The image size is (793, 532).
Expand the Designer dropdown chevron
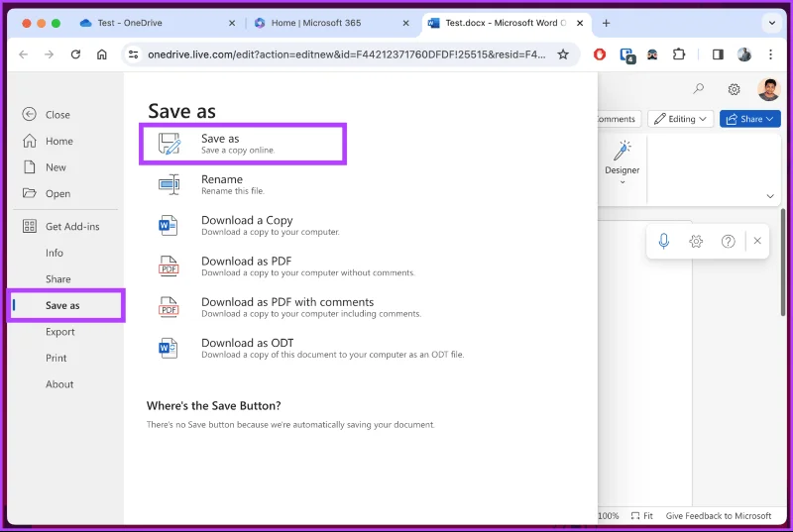(623, 182)
